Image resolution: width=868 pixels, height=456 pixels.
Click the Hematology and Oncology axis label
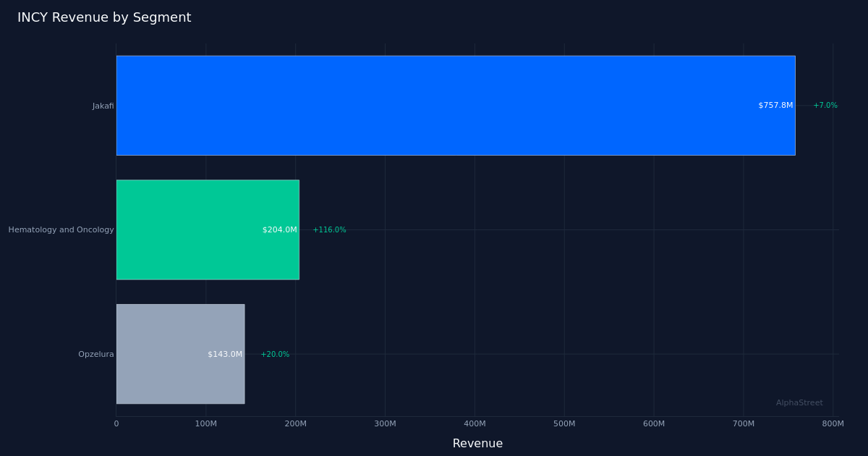tap(61, 229)
